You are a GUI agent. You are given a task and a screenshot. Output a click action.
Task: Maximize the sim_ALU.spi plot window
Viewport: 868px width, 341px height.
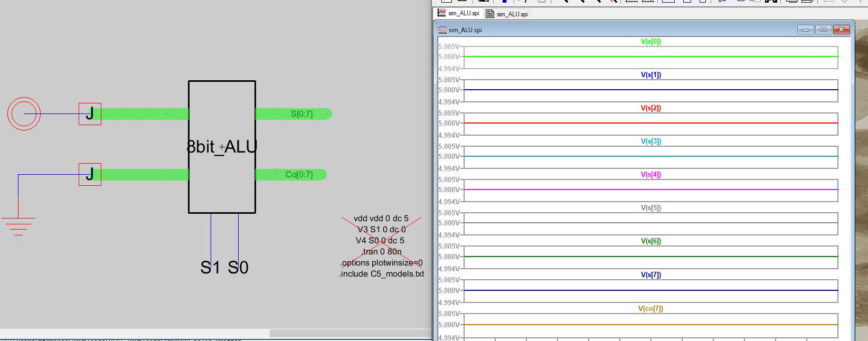[x=823, y=30]
